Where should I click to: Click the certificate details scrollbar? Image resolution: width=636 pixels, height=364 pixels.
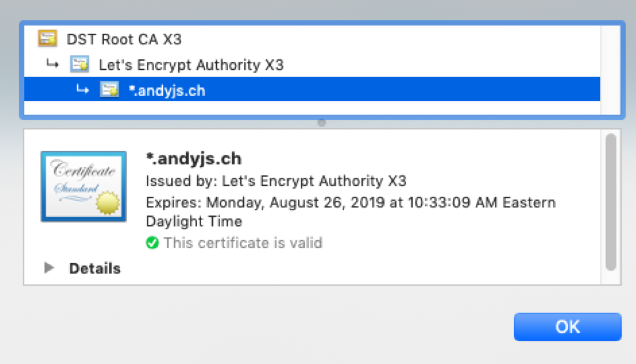point(611,202)
